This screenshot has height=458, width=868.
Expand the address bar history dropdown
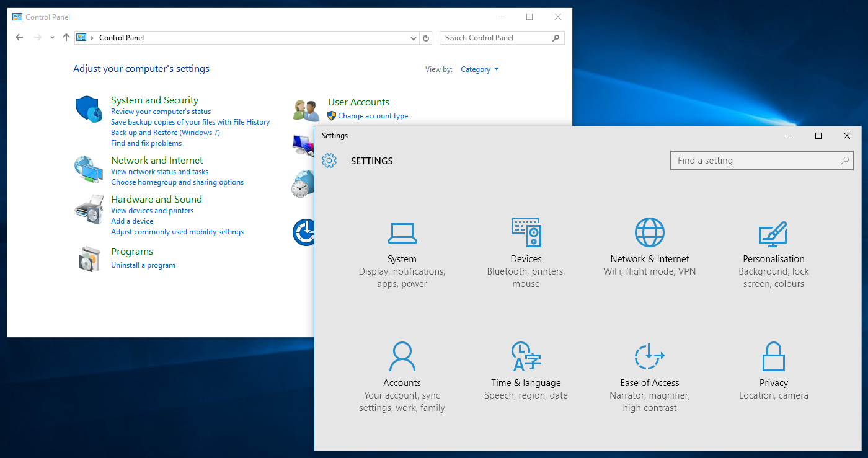click(x=414, y=38)
